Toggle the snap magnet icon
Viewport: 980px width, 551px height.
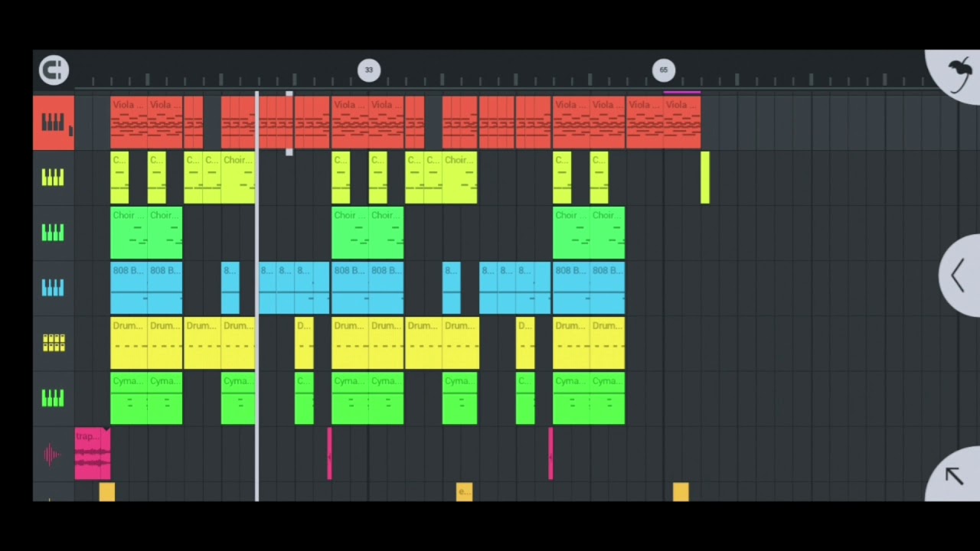tap(54, 70)
